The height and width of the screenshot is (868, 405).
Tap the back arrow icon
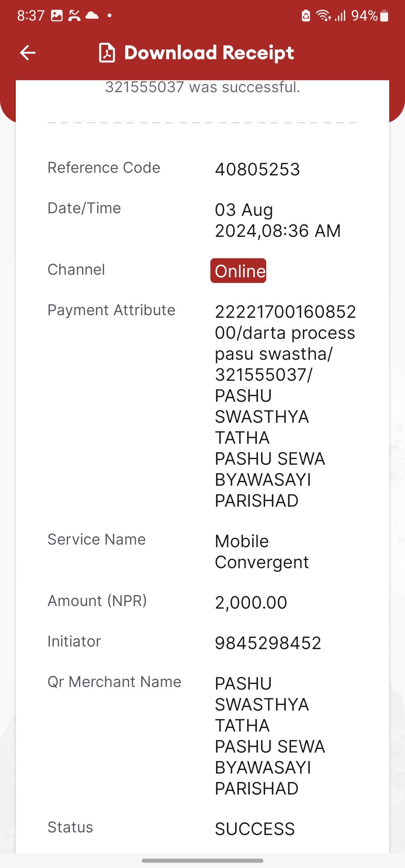coord(27,52)
